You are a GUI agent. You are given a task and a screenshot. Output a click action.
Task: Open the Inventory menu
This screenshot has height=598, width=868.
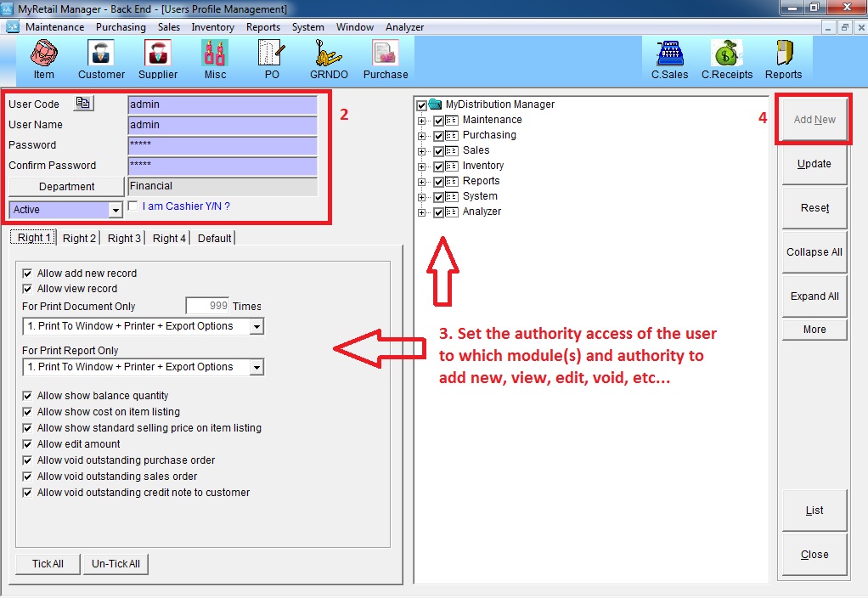tap(212, 27)
